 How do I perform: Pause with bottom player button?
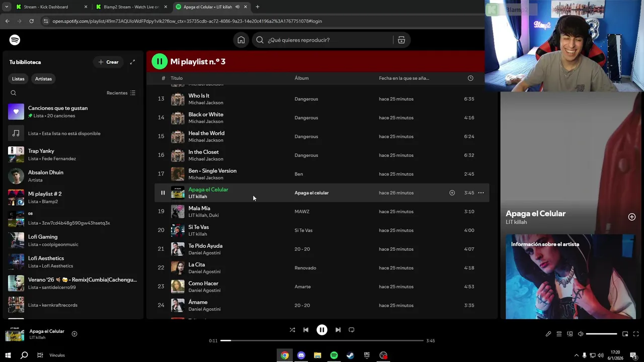pyautogui.click(x=322, y=330)
